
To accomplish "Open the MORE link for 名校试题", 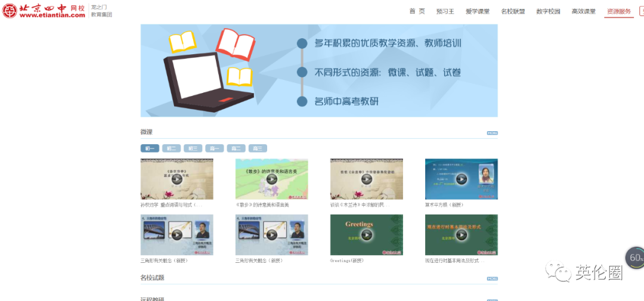I will click(x=492, y=279).
